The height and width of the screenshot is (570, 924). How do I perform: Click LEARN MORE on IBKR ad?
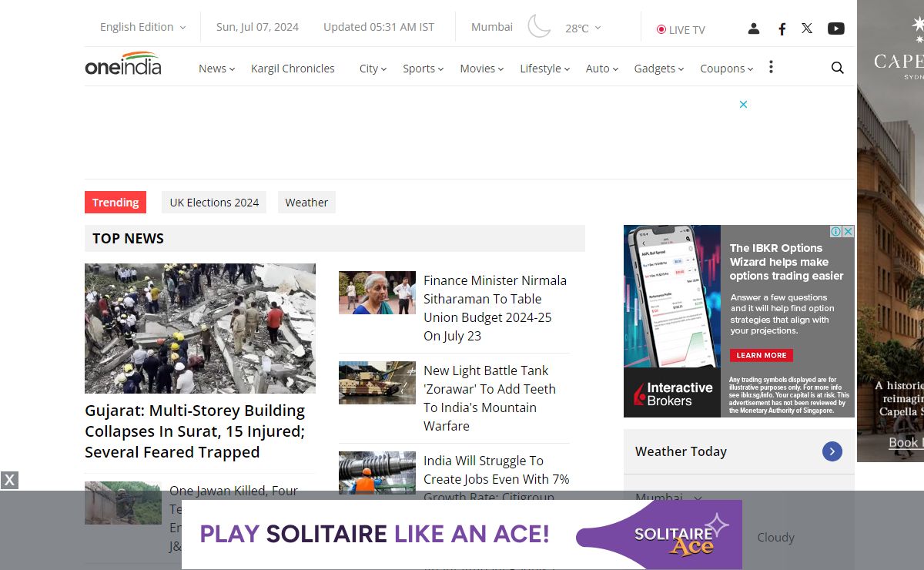(762, 355)
